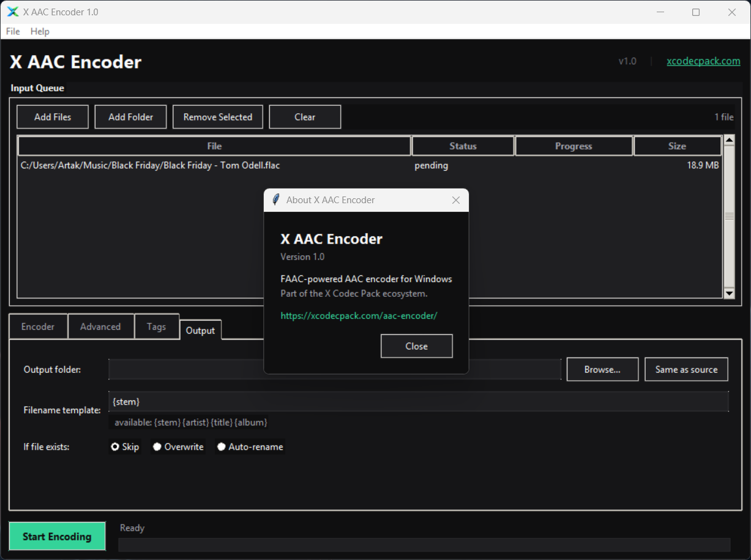Open xcodecpack.com link in header
The width and height of the screenshot is (751, 560).
(703, 61)
